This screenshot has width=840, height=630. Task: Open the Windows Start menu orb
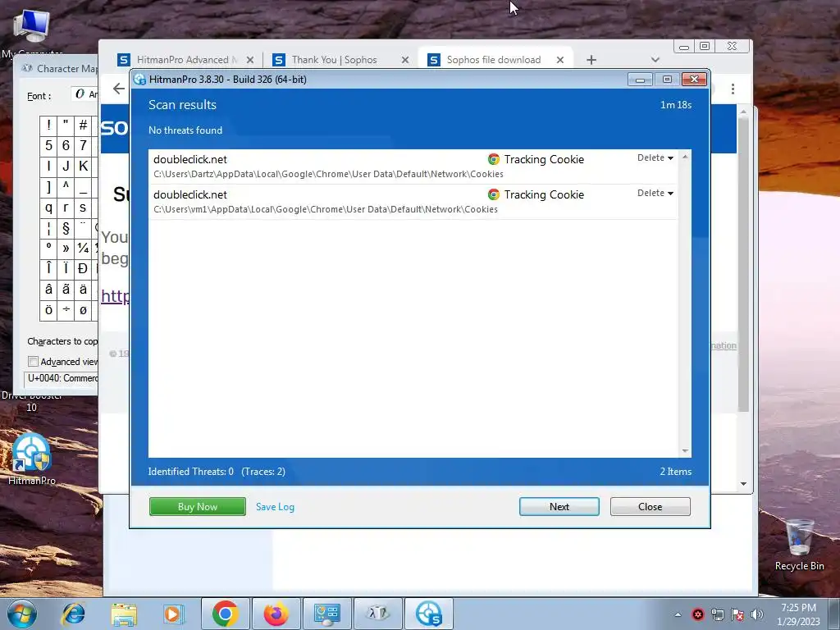click(22, 614)
